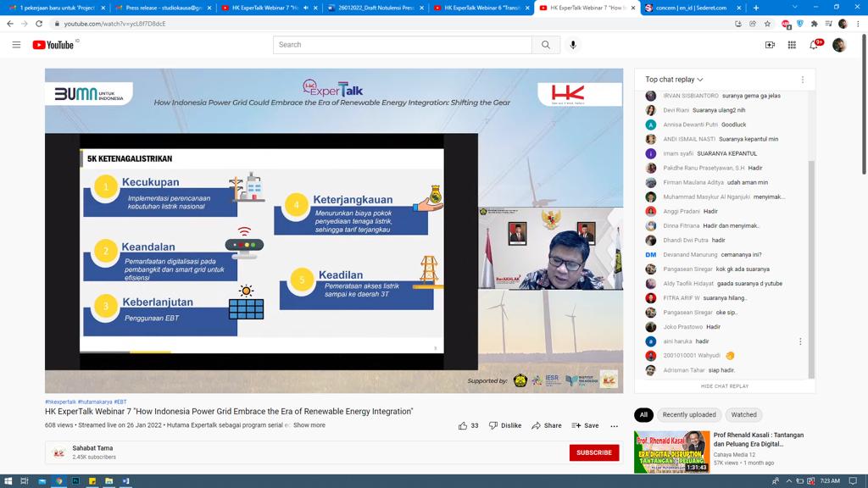This screenshot has width=868, height=488.
Task: Start voice search with microphone icon
Action: 573,45
